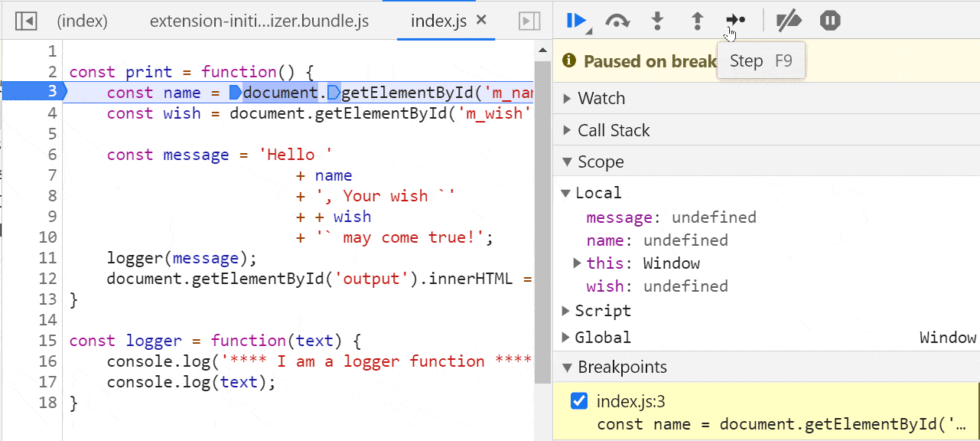The height and width of the screenshot is (441, 980).
Task: Step out of current function
Action: pyautogui.click(x=697, y=21)
